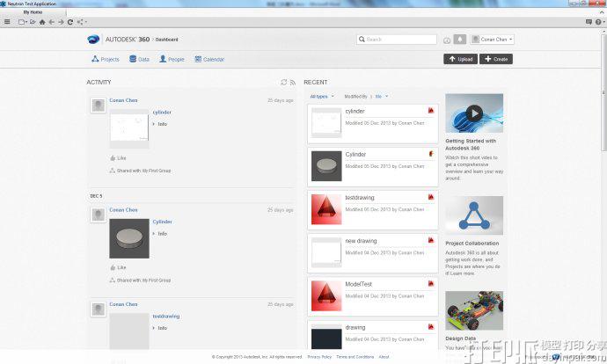Click file type icon on ModelTest card

(x=431, y=283)
